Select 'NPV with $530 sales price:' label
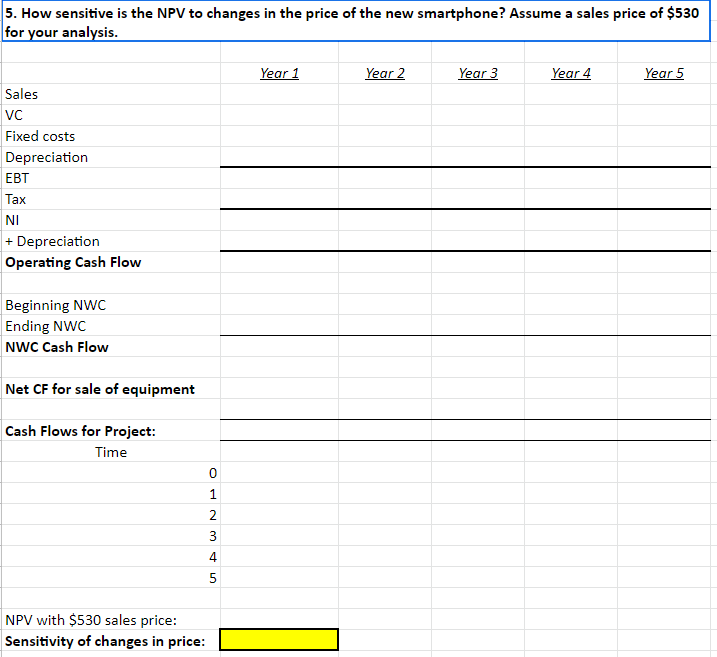Screen dimensions: 717x657 [x=91, y=620]
